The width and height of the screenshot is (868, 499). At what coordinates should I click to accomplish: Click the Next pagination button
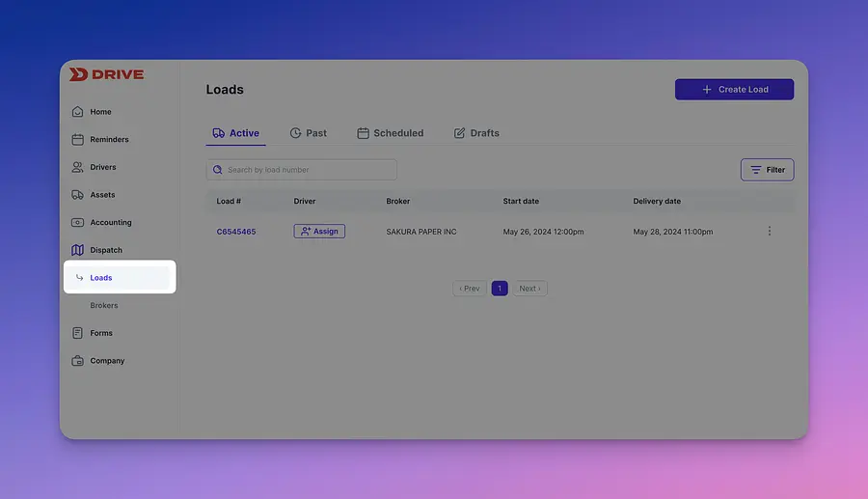point(529,289)
